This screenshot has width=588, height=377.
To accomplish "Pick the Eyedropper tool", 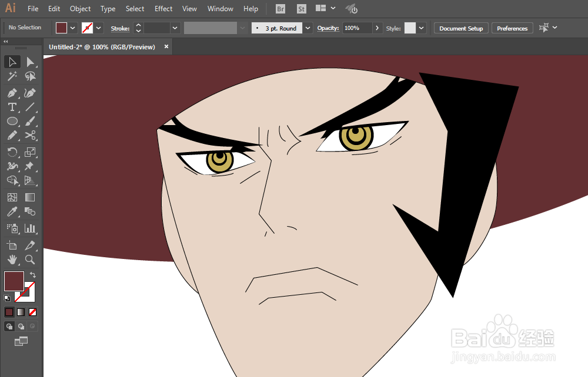I will click(x=12, y=212).
